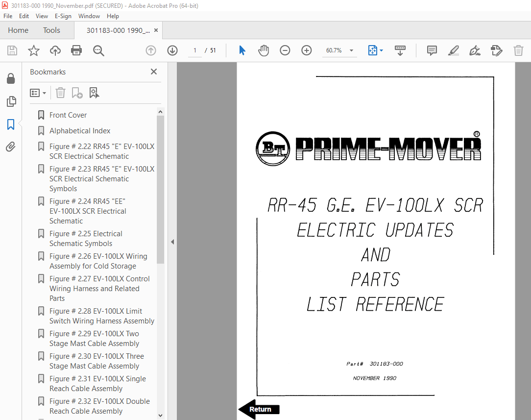Click the Print icon
The height and width of the screenshot is (420, 531).
click(76, 50)
